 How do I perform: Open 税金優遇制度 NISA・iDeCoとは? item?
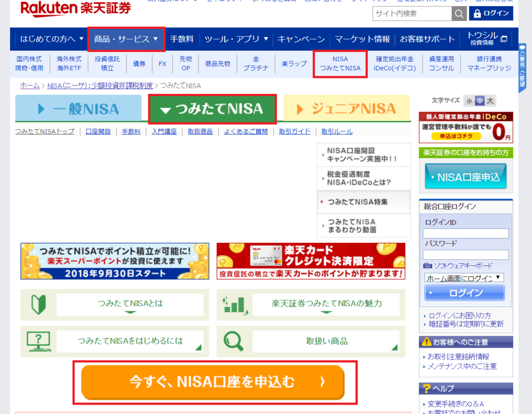[x=364, y=179]
